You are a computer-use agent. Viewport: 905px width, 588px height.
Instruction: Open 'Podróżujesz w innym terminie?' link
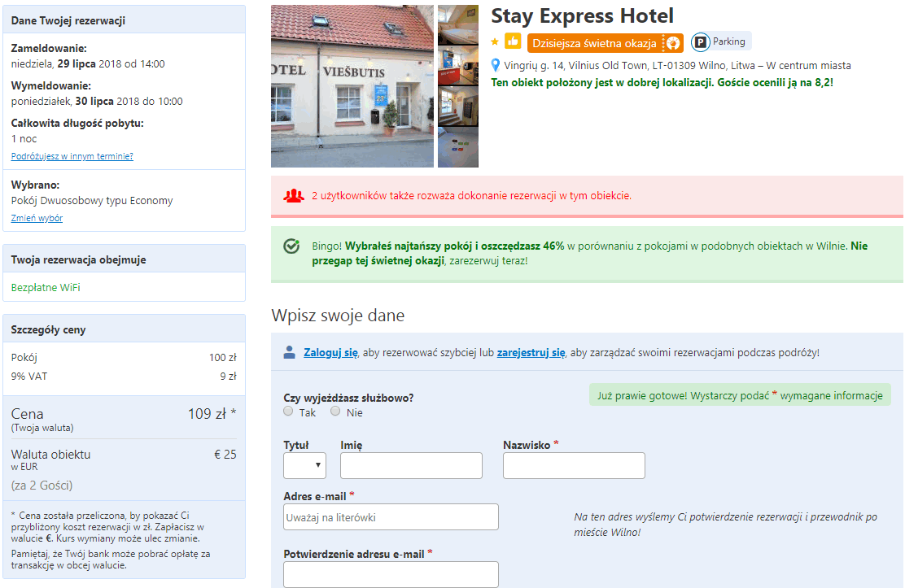pos(72,156)
